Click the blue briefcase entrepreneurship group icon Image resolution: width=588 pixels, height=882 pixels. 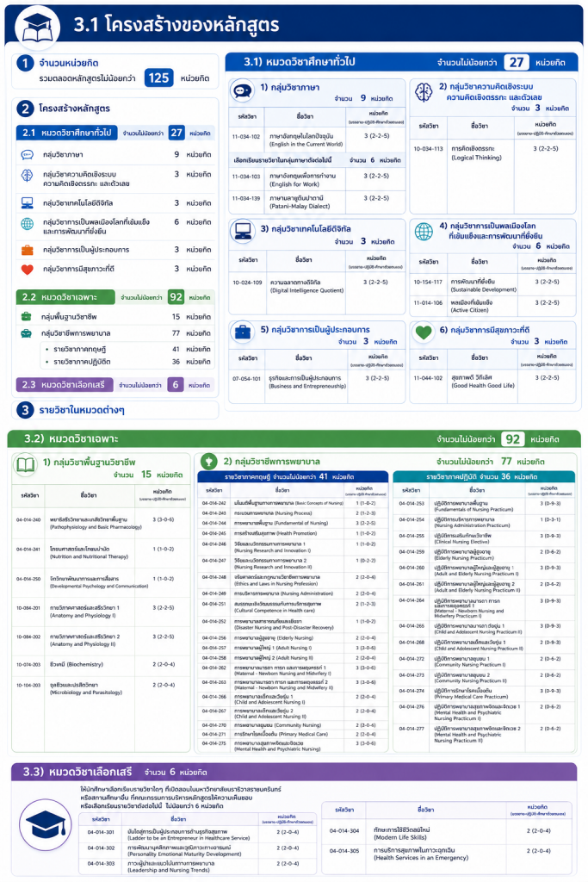(x=243, y=332)
